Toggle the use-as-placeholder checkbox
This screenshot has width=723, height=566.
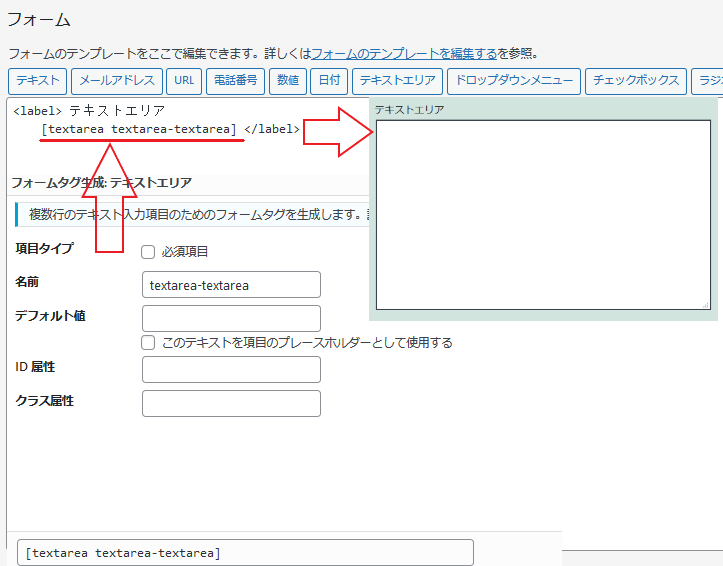point(148,342)
